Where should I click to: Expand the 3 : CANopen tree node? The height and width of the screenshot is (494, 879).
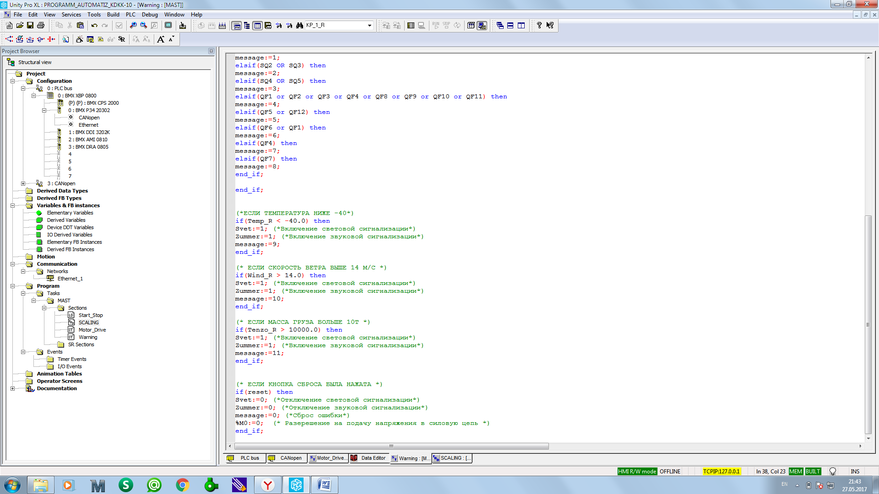coord(24,184)
